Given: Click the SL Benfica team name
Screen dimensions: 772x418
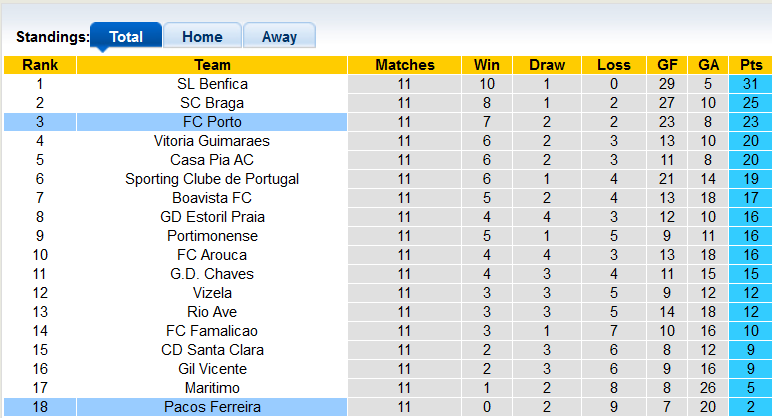Looking at the screenshot, I should tap(212, 84).
